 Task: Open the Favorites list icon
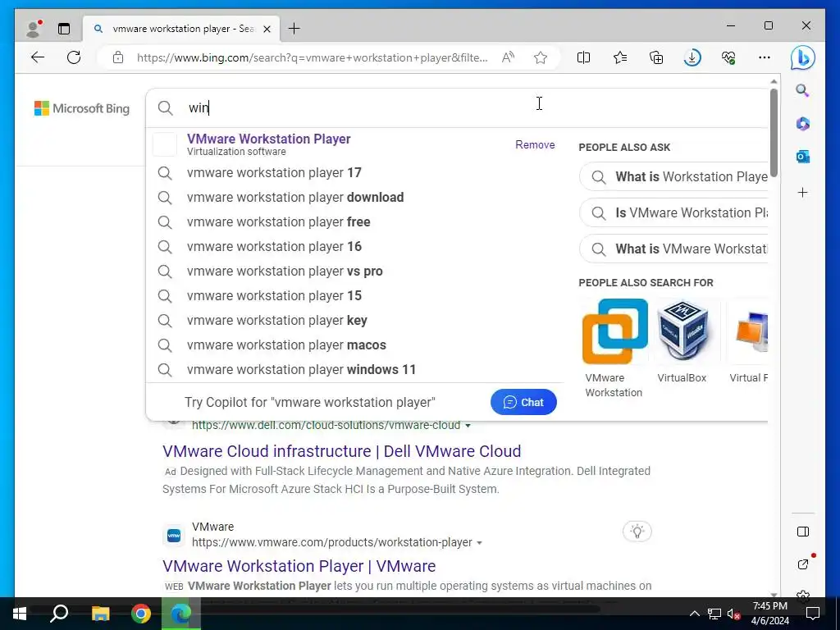[x=620, y=57]
